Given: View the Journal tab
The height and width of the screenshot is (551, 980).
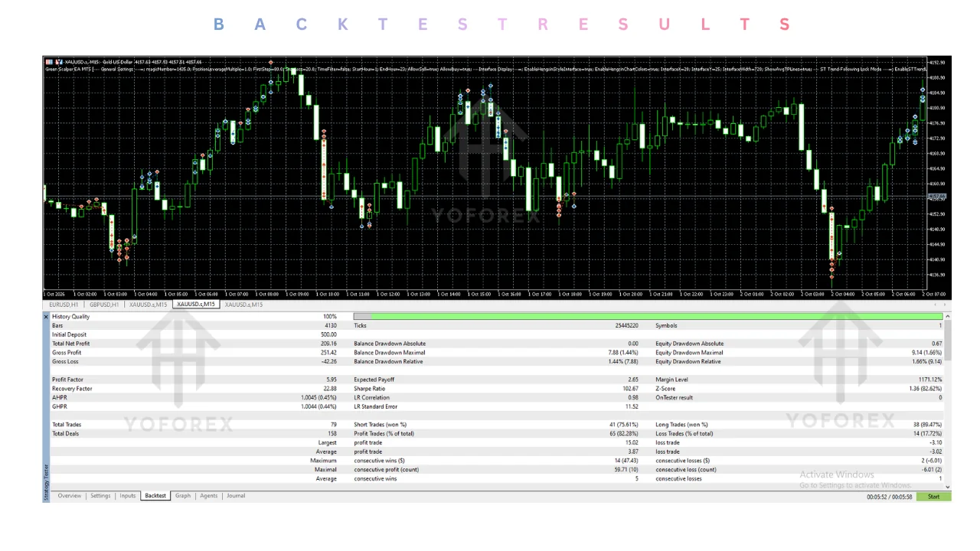Looking at the screenshot, I should [x=236, y=496].
